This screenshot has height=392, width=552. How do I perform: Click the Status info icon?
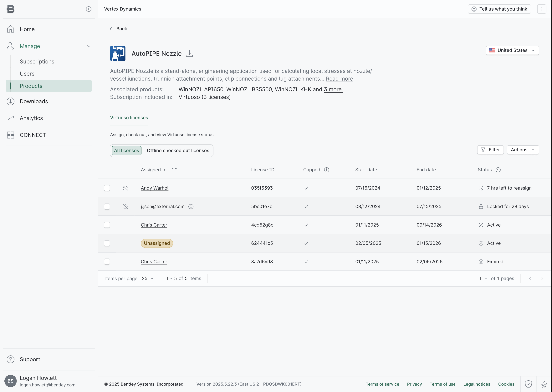coord(498,170)
